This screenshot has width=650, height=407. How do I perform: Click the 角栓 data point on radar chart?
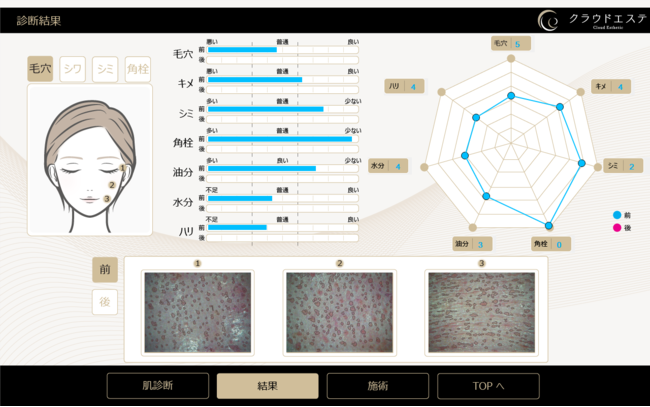pyautogui.click(x=548, y=226)
